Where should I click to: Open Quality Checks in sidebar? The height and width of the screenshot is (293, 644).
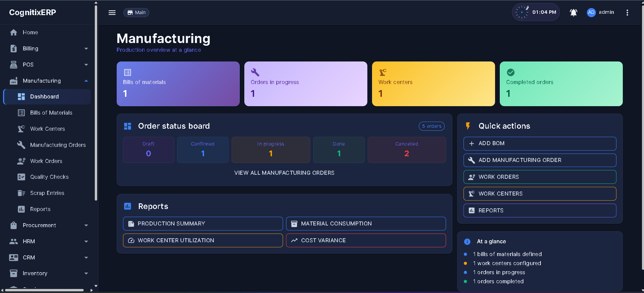(47, 177)
